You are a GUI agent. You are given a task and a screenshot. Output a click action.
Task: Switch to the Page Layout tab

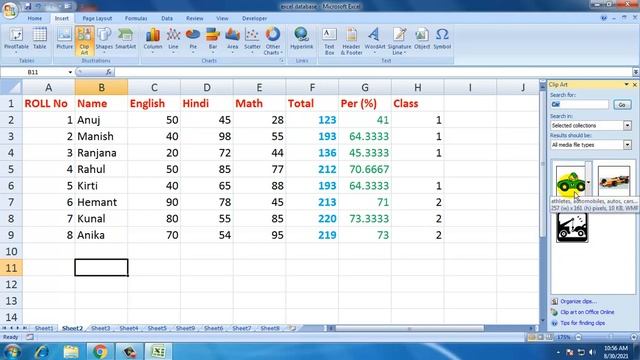tap(97, 18)
